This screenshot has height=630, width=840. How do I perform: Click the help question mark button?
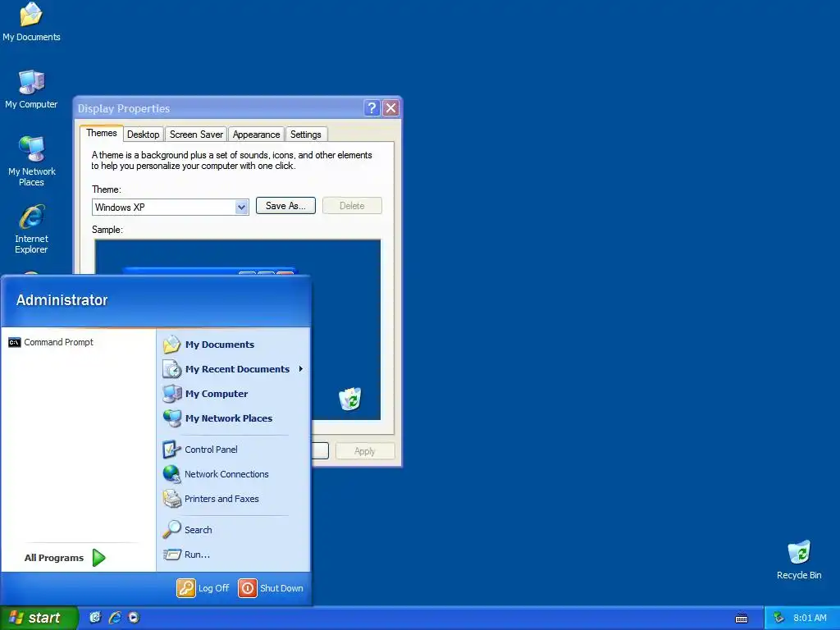point(372,108)
